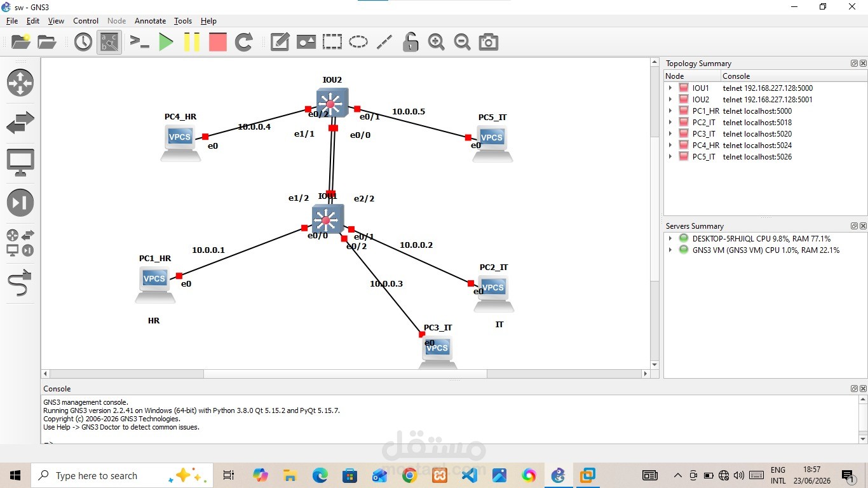868x488 pixels.
Task: Expand PC3_IT row in Topology Summary
Action: coord(670,134)
